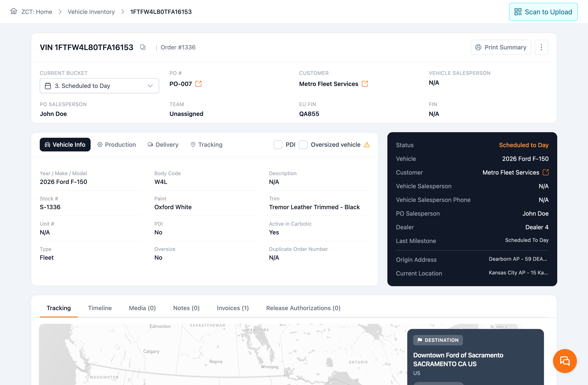Click the home icon in breadcrumb
Viewport: 588px width, 385px height.
pos(14,11)
